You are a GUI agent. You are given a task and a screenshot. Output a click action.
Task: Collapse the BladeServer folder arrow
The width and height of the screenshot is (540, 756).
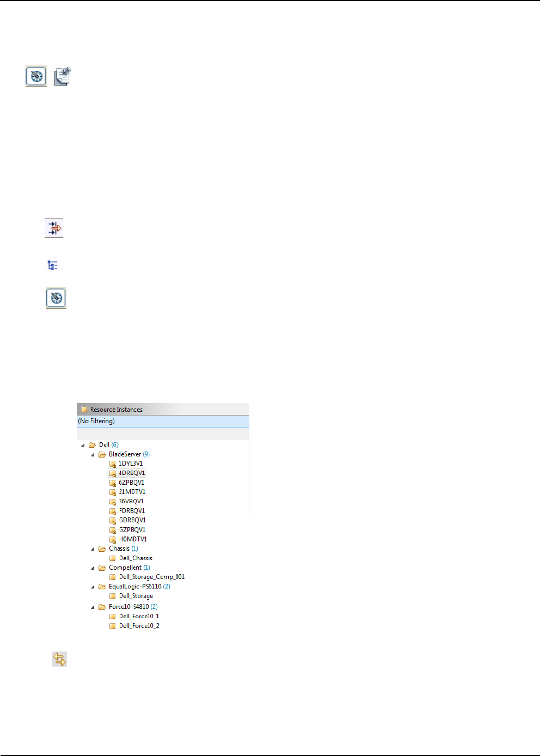coord(93,454)
